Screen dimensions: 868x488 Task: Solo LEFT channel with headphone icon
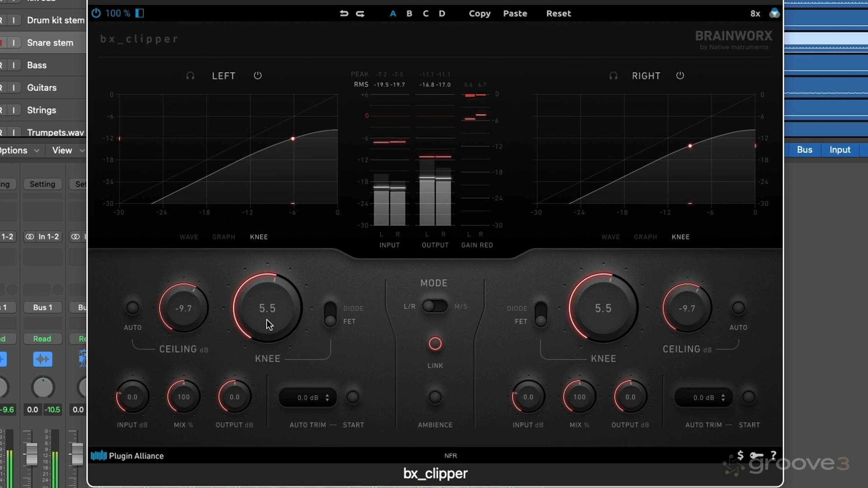point(190,76)
